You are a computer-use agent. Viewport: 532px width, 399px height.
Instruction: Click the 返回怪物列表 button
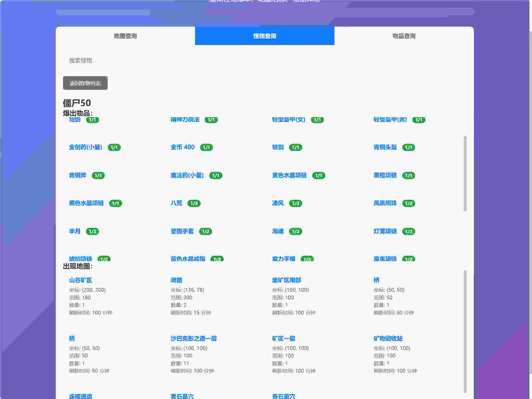click(x=85, y=83)
